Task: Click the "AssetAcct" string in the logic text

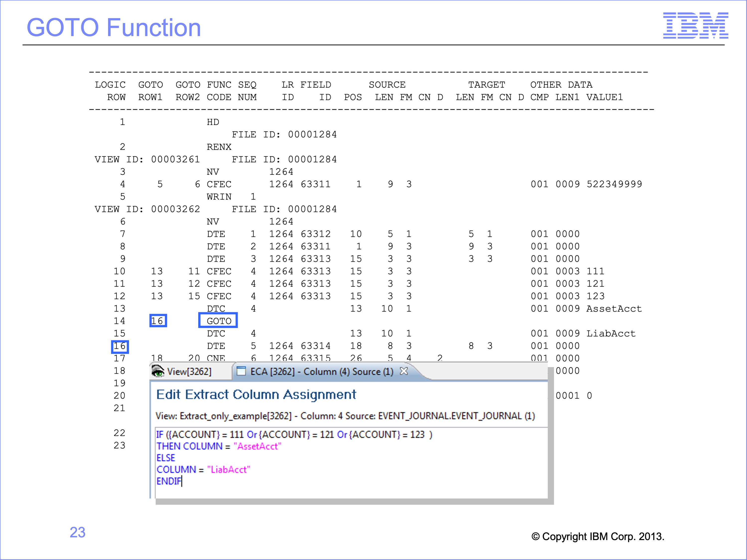Action: pos(257,446)
